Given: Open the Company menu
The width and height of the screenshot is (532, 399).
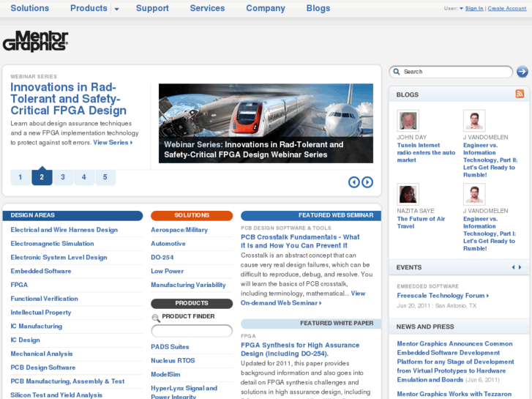Looking at the screenshot, I should pyautogui.click(x=266, y=8).
